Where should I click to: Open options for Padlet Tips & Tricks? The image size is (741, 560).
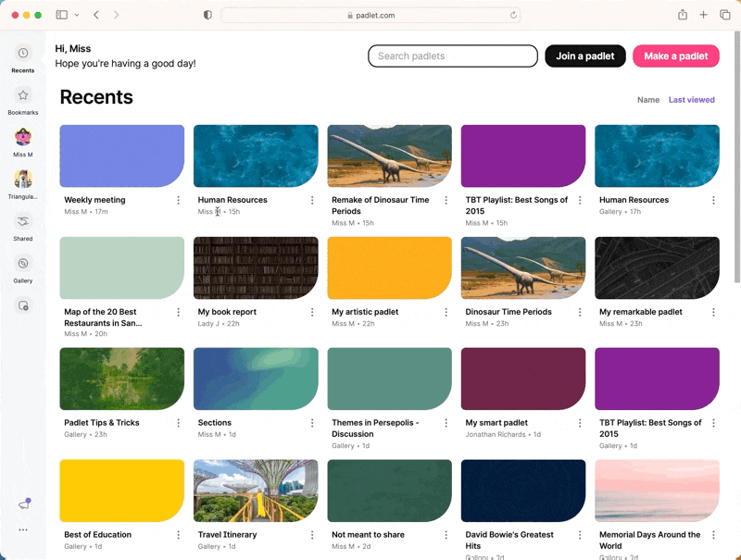pos(178,423)
